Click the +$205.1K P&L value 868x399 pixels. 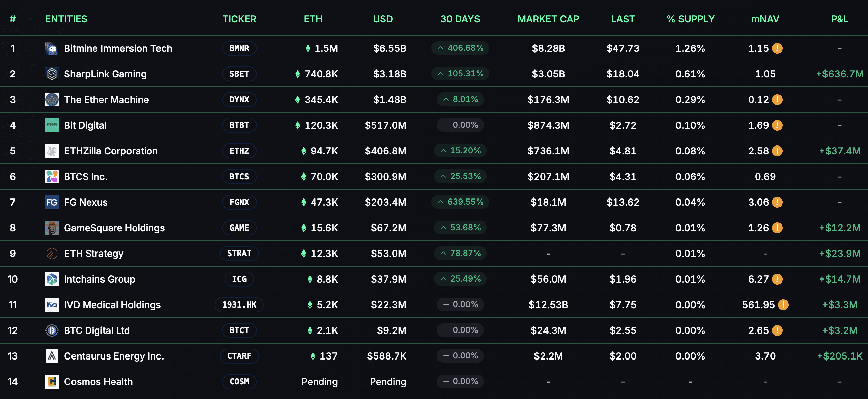click(840, 356)
